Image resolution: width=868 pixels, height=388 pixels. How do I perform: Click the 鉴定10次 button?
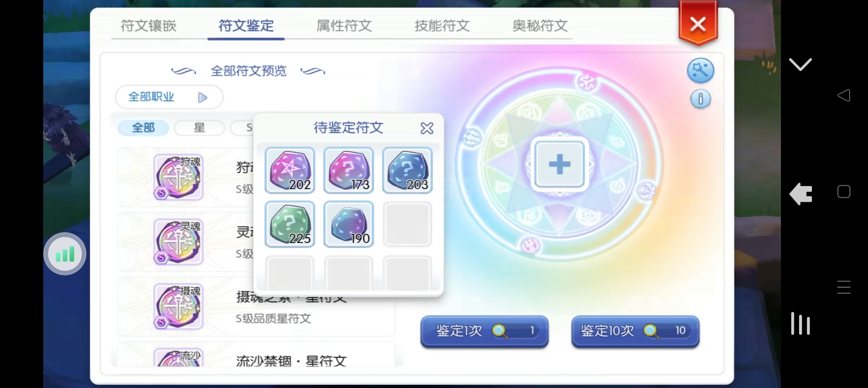point(636,331)
